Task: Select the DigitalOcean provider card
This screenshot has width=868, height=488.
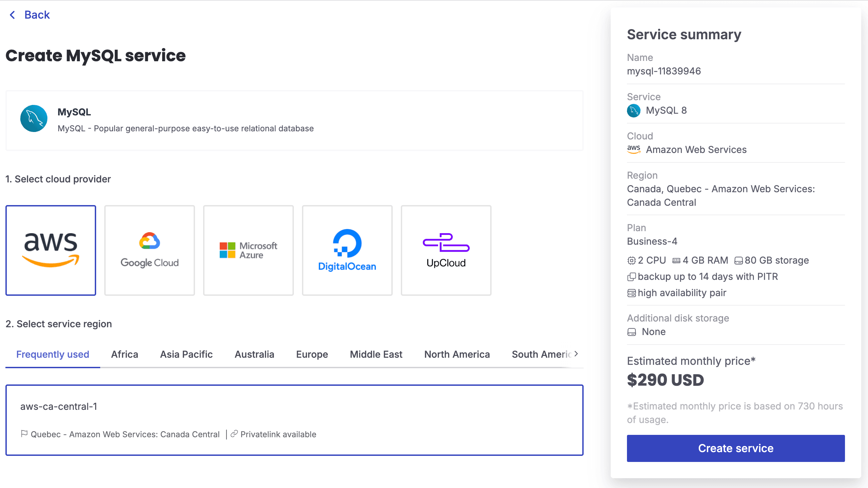Action: (x=347, y=250)
